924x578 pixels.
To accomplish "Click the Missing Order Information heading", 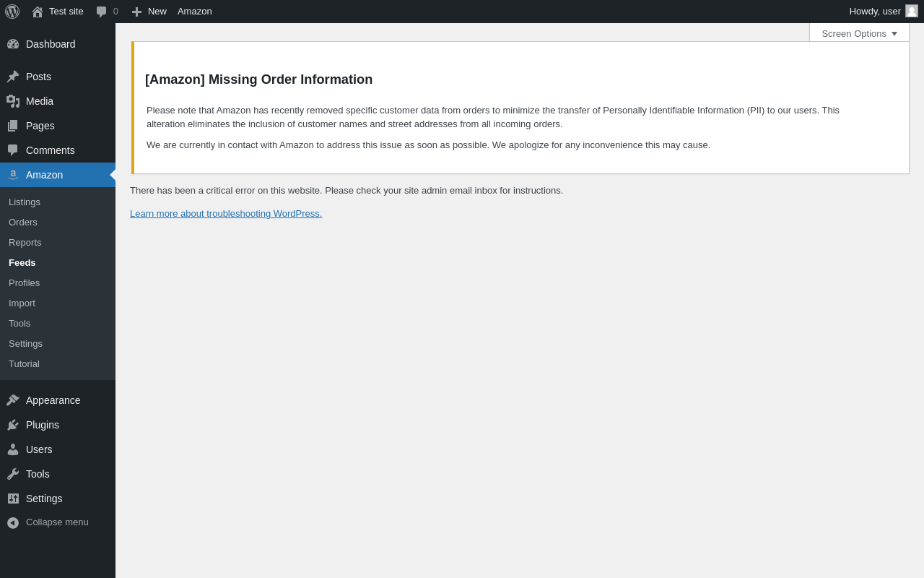I will pos(258,79).
